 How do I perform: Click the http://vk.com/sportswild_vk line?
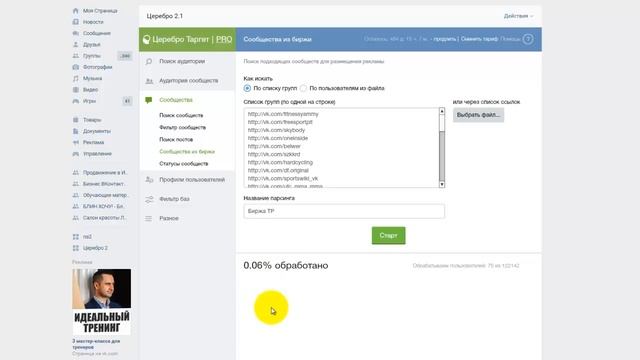tap(283, 178)
